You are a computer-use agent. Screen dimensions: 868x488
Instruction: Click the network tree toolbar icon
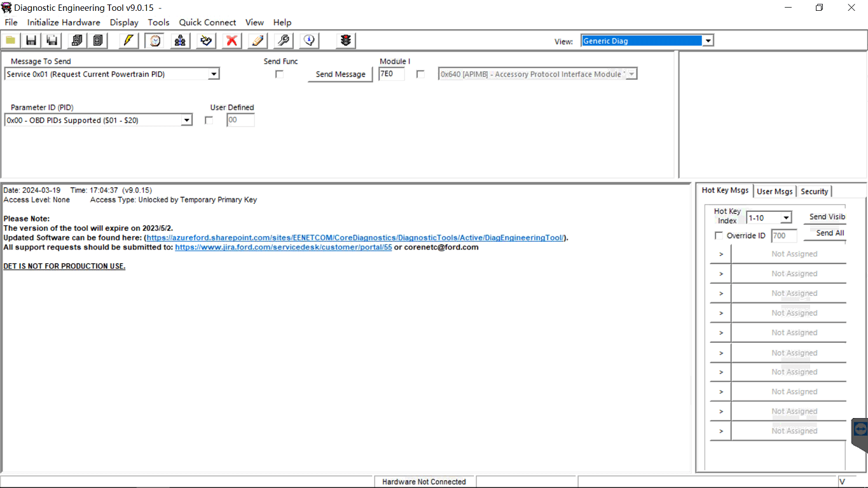[x=181, y=41]
